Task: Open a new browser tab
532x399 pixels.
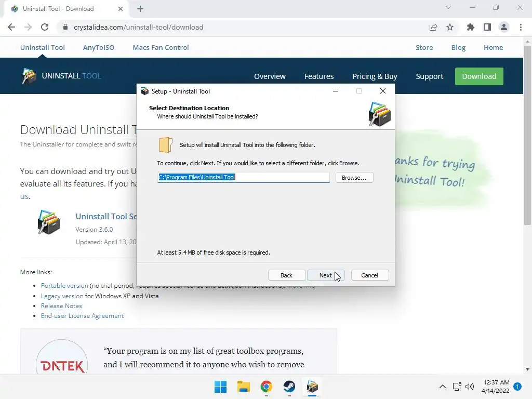Action: (140, 9)
